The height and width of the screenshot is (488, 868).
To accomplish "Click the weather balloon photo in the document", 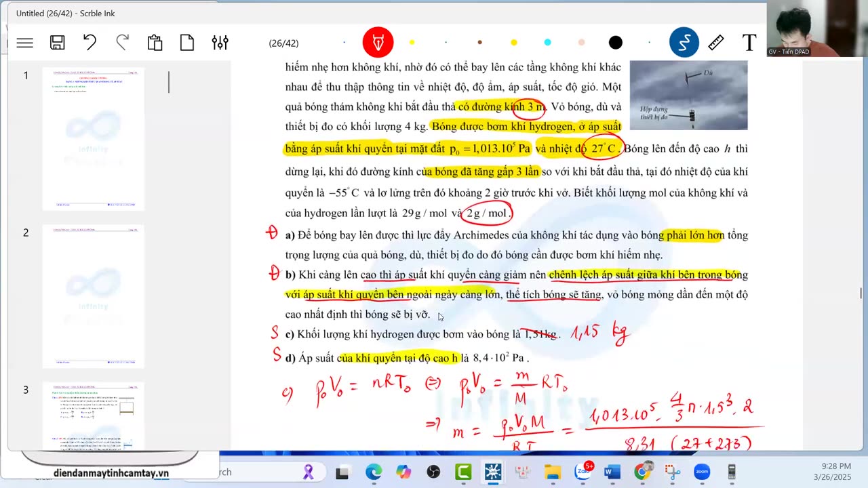I will pyautogui.click(x=688, y=95).
